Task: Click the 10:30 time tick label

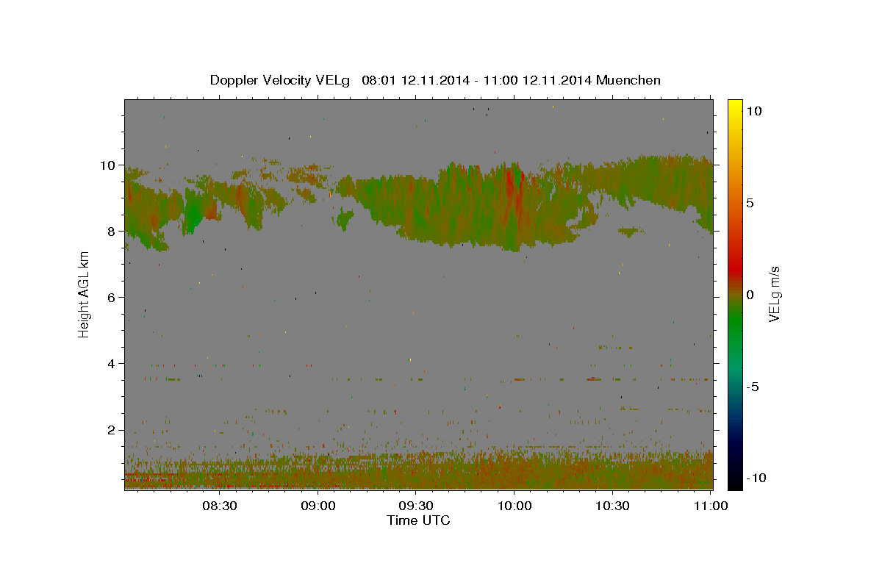Action: pos(612,506)
